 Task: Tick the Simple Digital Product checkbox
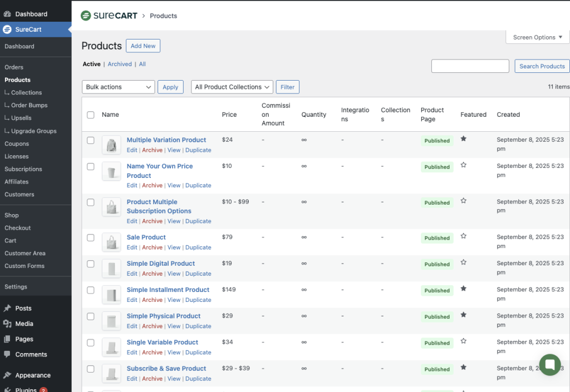[91, 264]
